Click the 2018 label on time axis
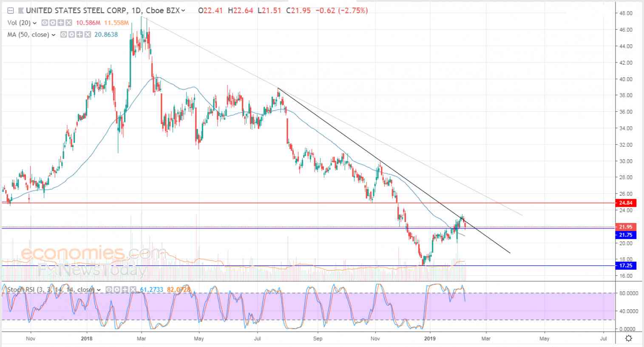Viewport: 644px width, 347px height. [x=87, y=339]
